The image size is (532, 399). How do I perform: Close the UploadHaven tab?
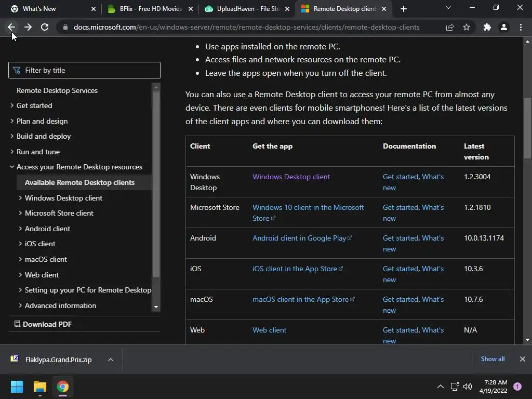[x=287, y=9]
